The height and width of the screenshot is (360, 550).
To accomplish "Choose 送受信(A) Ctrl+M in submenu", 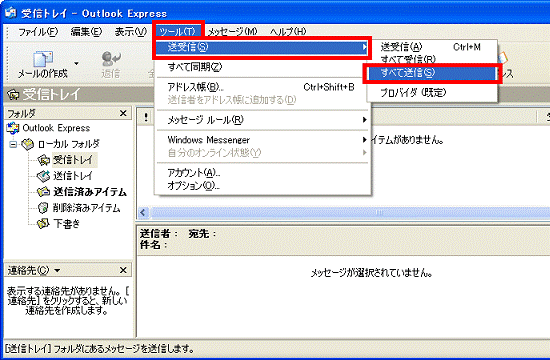I will (431, 47).
